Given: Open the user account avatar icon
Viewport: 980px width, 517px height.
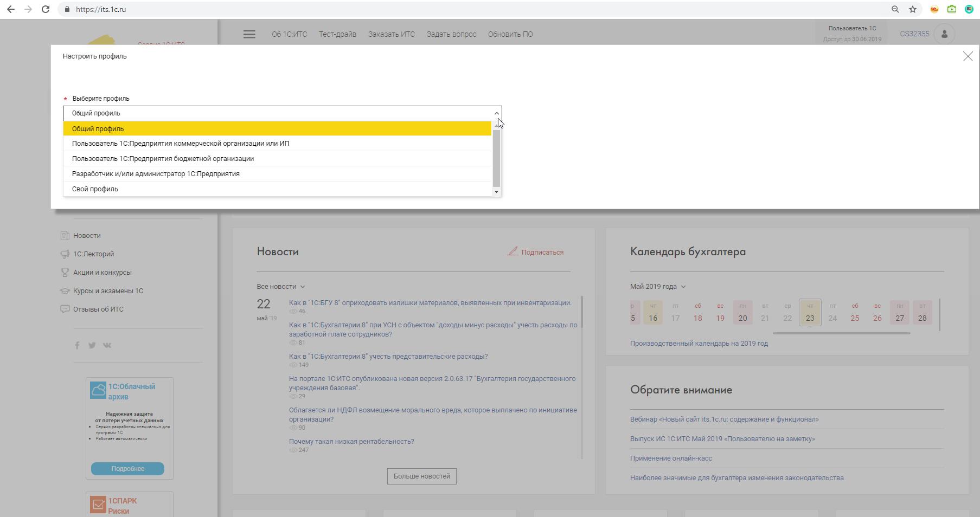Looking at the screenshot, I should coord(945,34).
